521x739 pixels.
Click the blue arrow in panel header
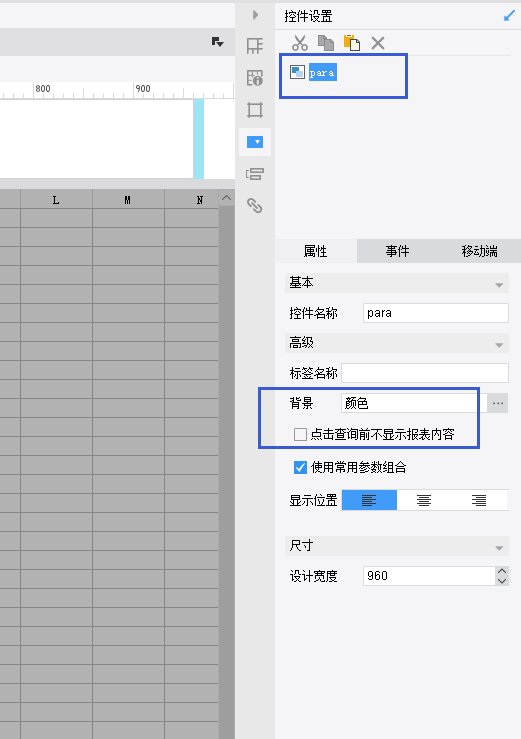tap(509, 16)
